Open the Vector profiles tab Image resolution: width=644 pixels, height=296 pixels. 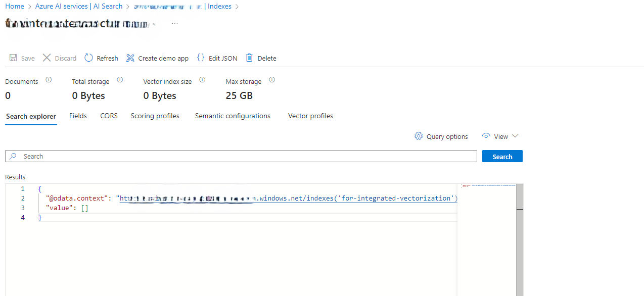(x=310, y=116)
